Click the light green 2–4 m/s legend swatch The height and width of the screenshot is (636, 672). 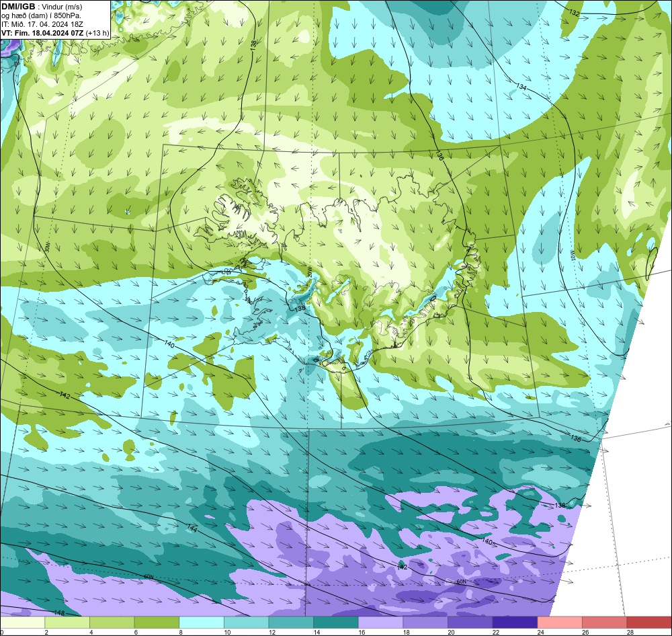(x=67, y=623)
